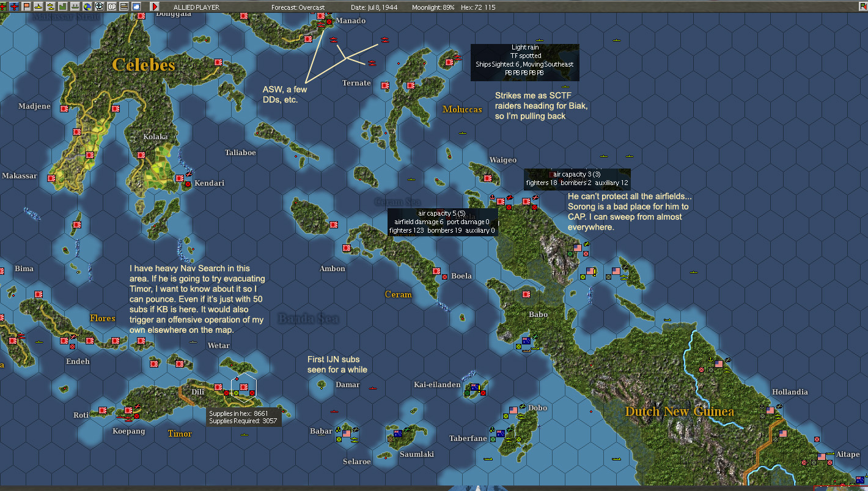The width and height of the screenshot is (868, 491).
Task: Click the Moluccas region label
Action: click(x=462, y=109)
